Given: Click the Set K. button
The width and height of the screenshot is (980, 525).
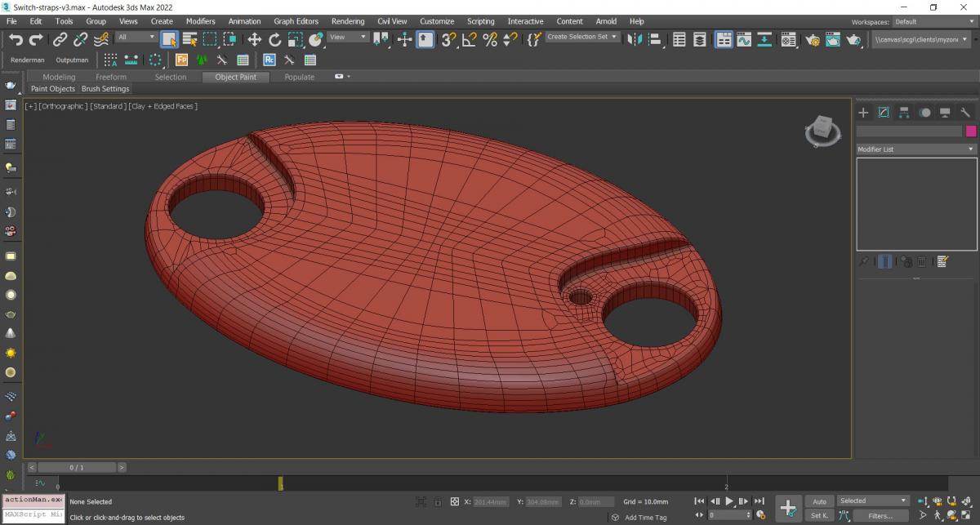Looking at the screenshot, I should 819,515.
